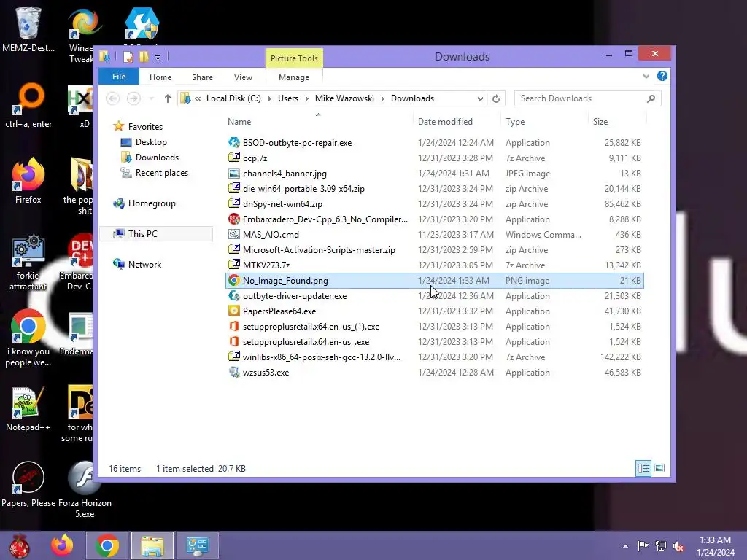The height and width of the screenshot is (560, 747).
Task: Click the No_Image_Found.png Chrome icon
Action: coord(234,281)
